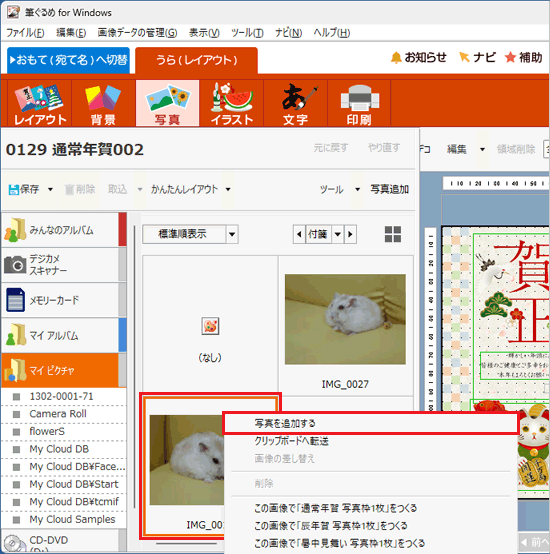The image size is (550, 554).
Task: Click the お知らせ bell notification
Action: 419,57
